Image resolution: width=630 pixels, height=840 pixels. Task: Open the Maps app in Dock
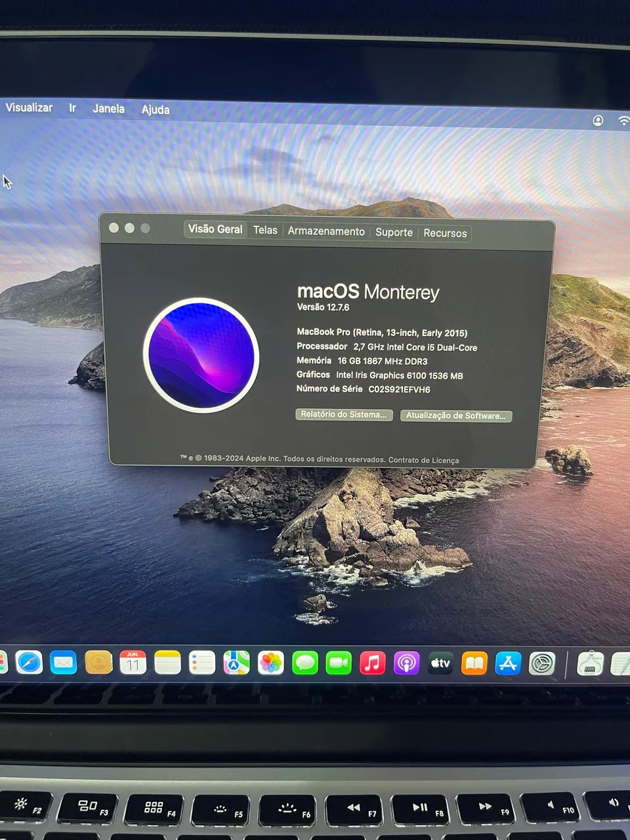[x=236, y=663]
